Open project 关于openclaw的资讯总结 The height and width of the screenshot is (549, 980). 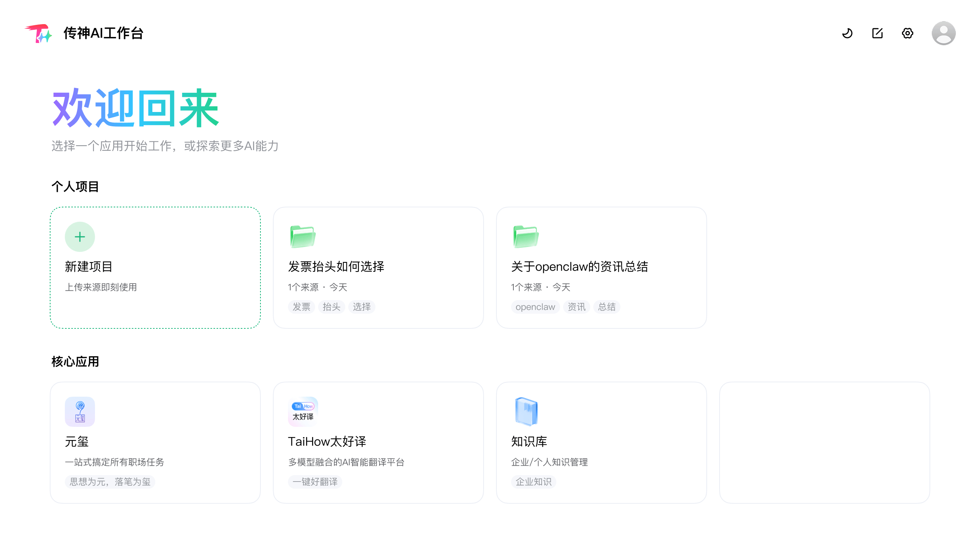click(579, 267)
